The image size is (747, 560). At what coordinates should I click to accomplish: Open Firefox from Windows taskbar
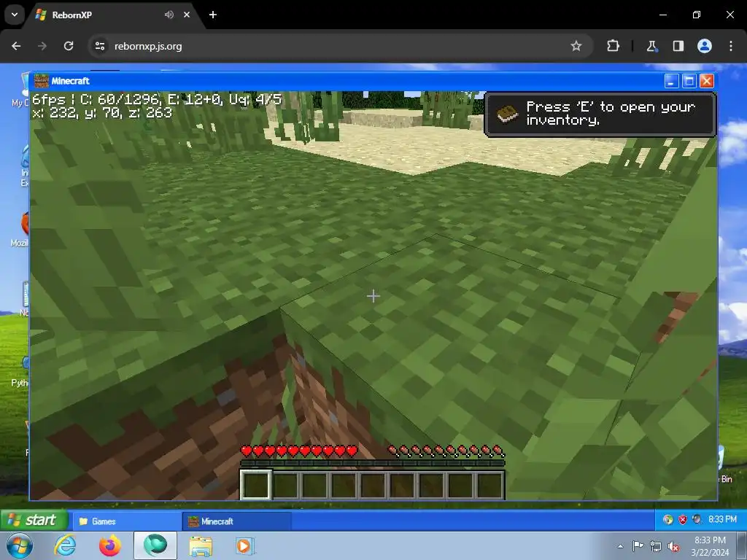point(109,545)
